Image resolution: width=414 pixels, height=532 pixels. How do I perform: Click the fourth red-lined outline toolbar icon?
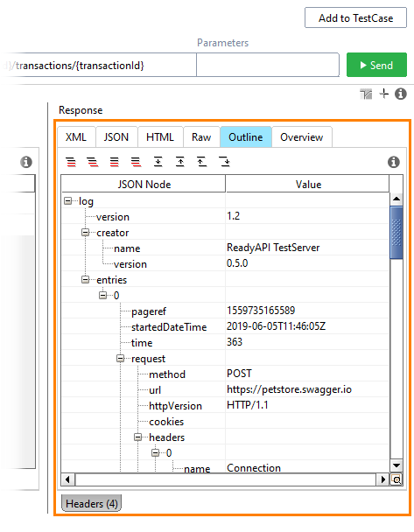(x=136, y=162)
